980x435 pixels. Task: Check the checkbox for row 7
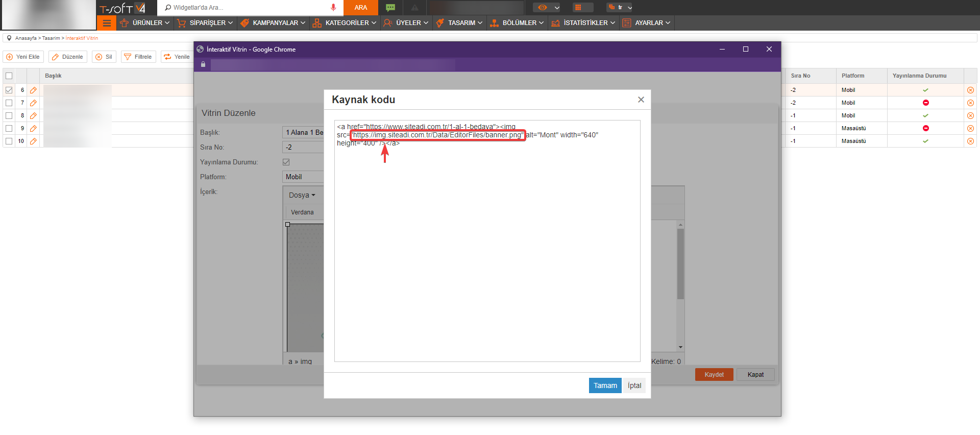coord(9,103)
